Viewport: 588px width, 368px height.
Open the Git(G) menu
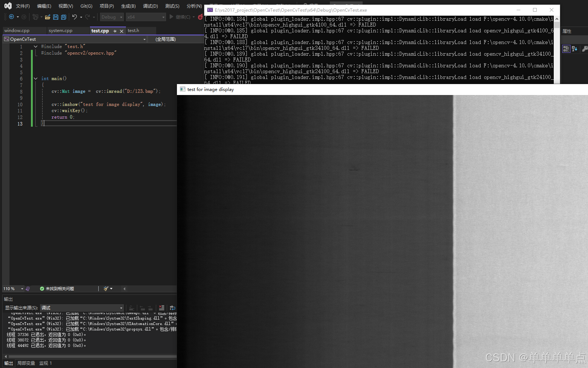[x=86, y=6]
